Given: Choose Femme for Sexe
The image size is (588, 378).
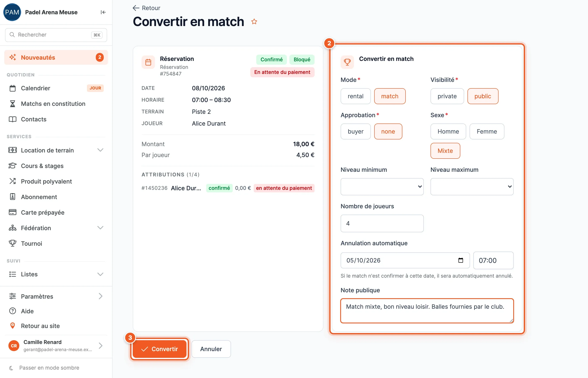Looking at the screenshot, I should (x=487, y=131).
